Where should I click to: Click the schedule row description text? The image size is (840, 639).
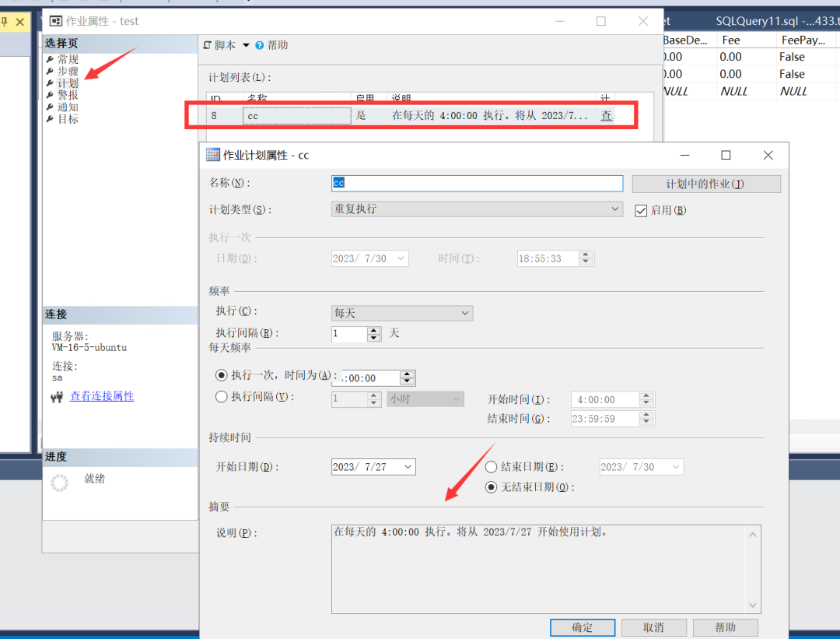[x=490, y=115]
